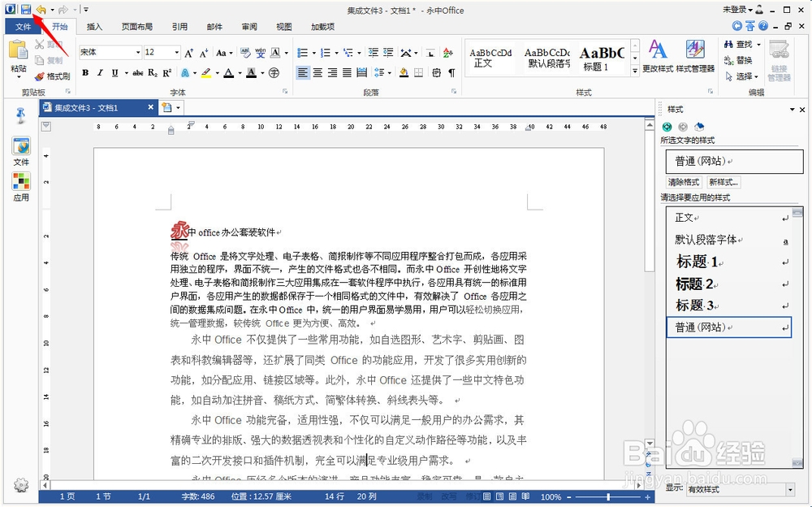
Task: Open settings gear in the bottom left
Action: coord(21,485)
